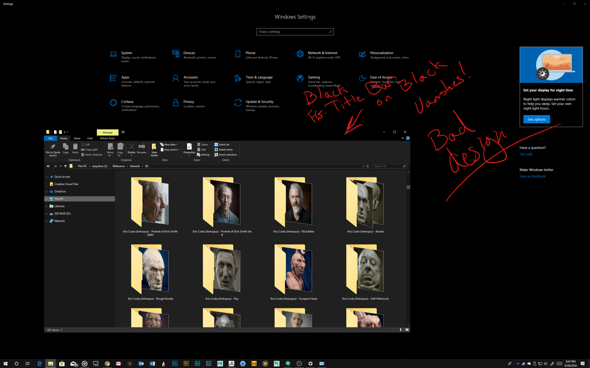The height and width of the screenshot is (368, 590).
Task: Click Copy path in the Clipboard group
Action: [x=90, y=150]
